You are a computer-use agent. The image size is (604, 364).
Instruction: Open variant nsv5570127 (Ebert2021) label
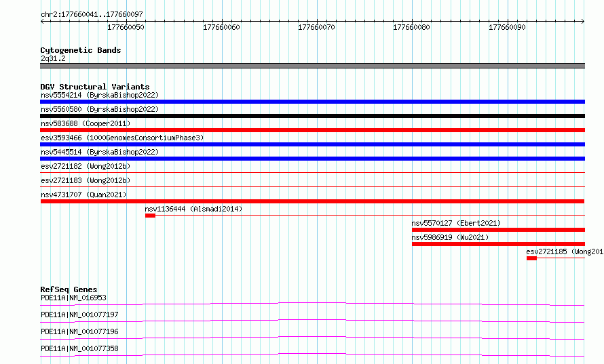(x=456, y=223)
